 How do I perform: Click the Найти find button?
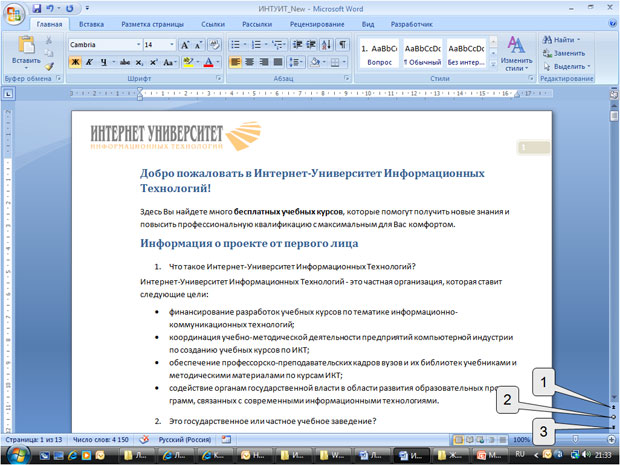pyautogui.click(x=561, y=40)
